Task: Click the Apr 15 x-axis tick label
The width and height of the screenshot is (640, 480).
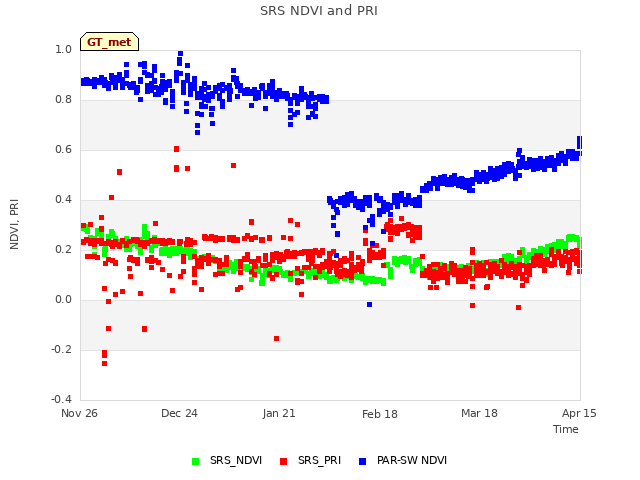Action: 579,413
